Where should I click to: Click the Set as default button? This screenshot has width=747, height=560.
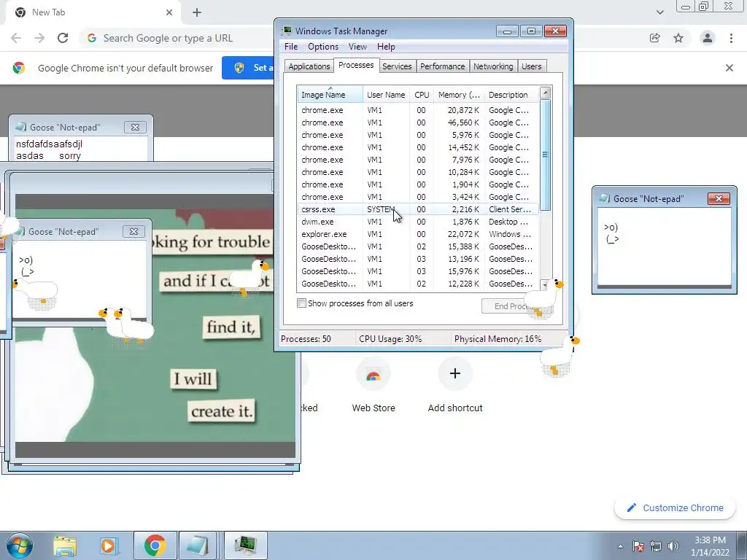248,68
